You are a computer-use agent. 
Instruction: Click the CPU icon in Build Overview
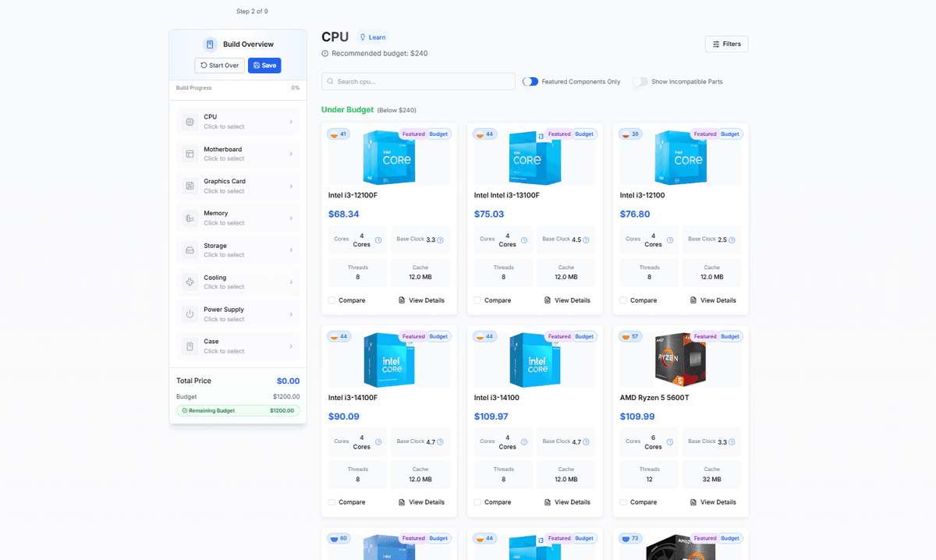point(190,122)
